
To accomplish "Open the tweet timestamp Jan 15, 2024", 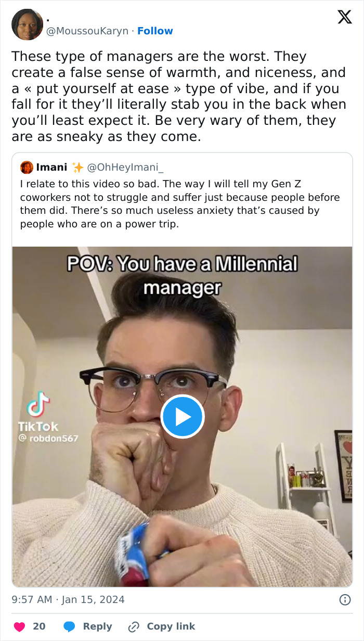I will click(x=67, y=599).
